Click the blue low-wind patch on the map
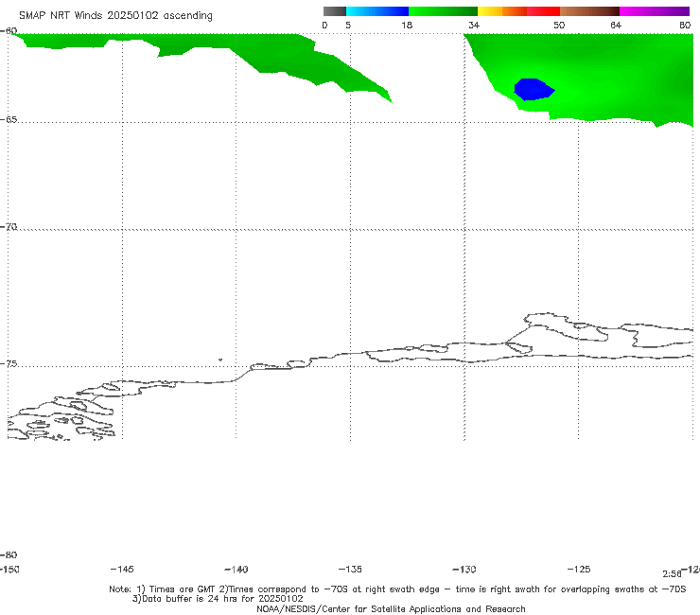700x615 pixels. (534, 89)
